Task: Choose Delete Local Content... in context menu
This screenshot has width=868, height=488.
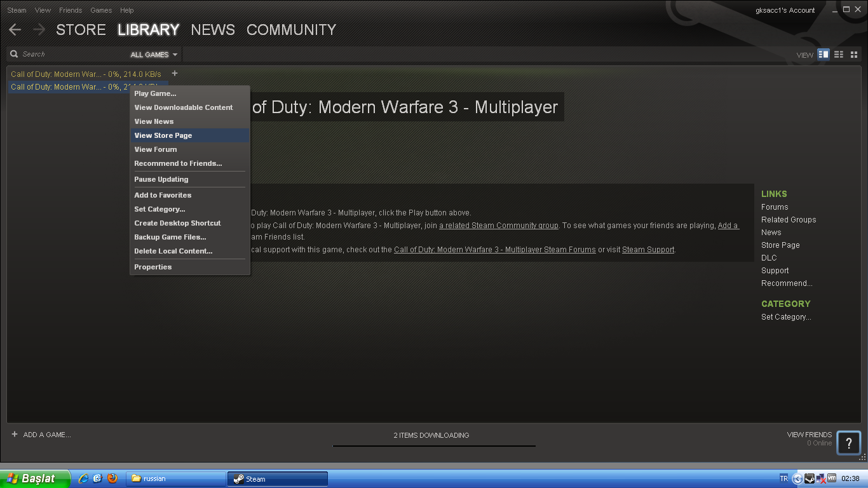Action: click(x=189, y=251)
